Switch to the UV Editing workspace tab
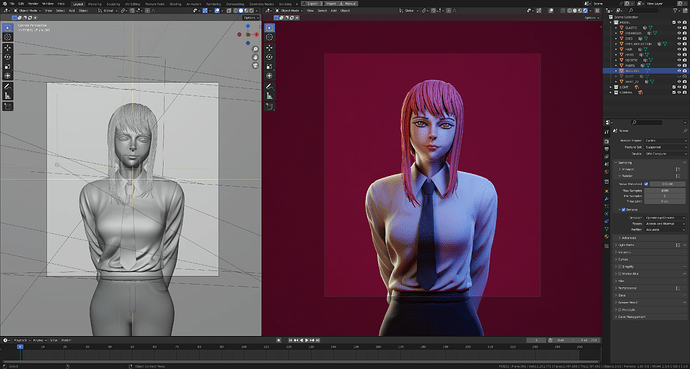The height and width of the screenshot is (369, 690). point(132,4)
